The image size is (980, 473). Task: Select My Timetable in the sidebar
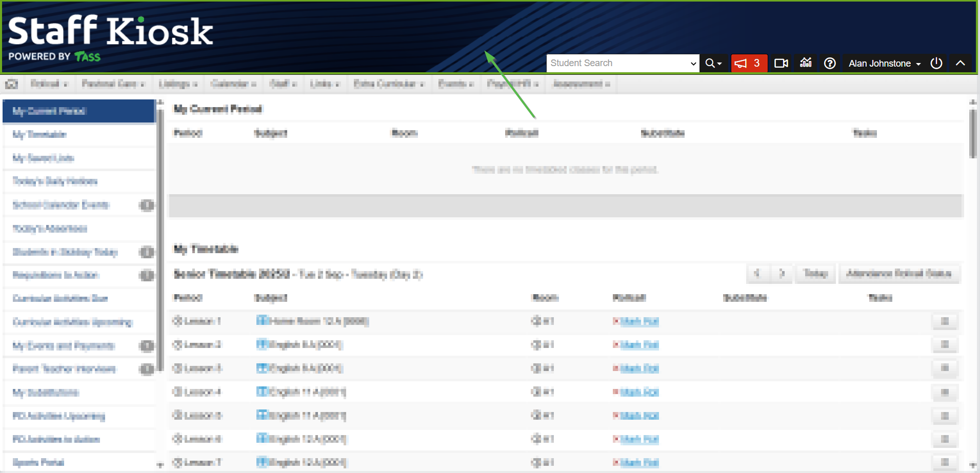(39, 135)
